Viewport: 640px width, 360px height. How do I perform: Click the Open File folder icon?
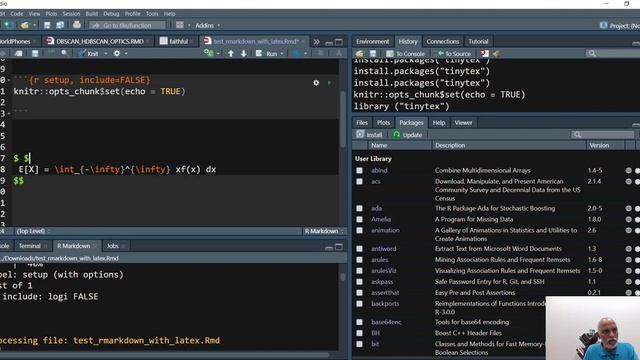tap(24, 25)
